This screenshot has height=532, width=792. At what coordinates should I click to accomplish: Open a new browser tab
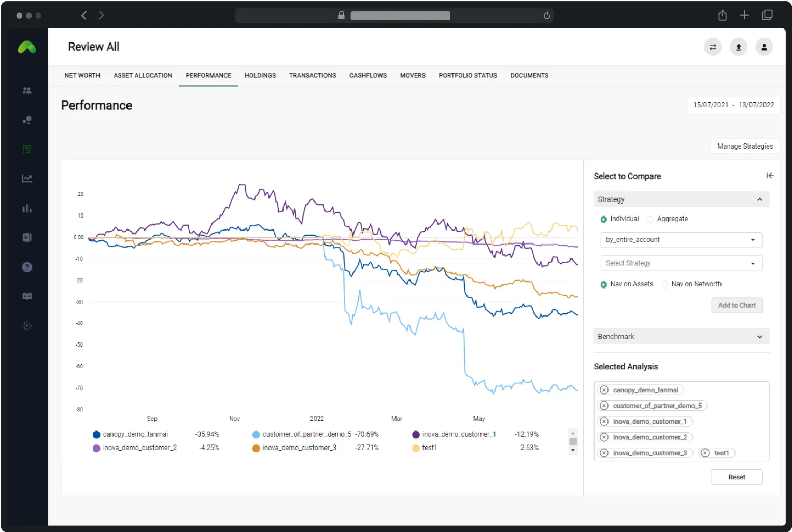click(x=744, y=16)
